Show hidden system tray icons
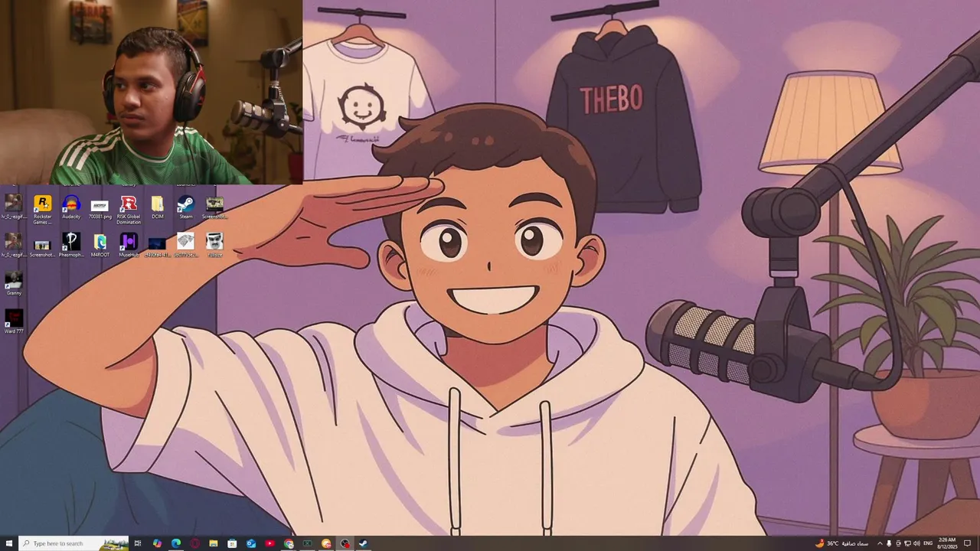Image resolution: width=980 pixels, height=551 pixels. tap(880, 543)
